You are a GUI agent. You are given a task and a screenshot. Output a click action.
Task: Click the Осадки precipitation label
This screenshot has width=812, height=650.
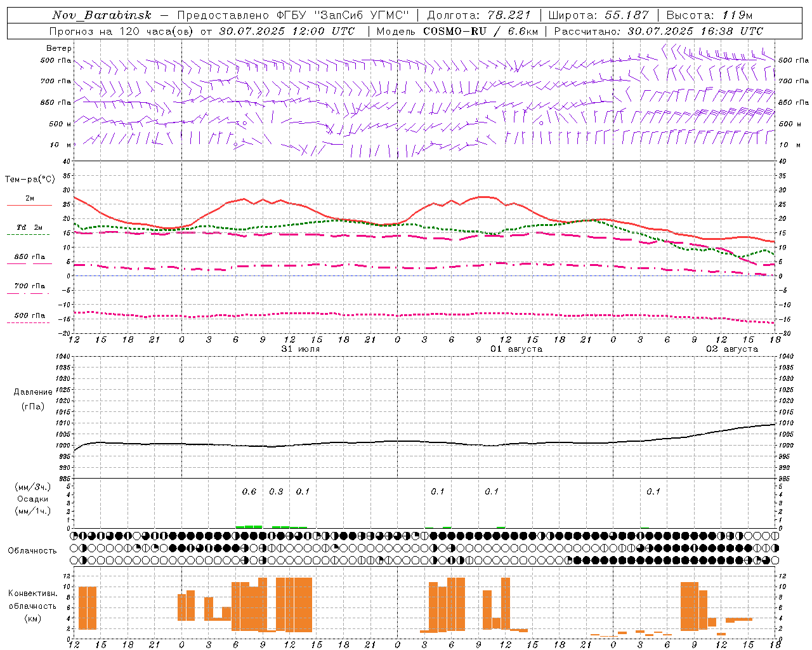[33, 499]
